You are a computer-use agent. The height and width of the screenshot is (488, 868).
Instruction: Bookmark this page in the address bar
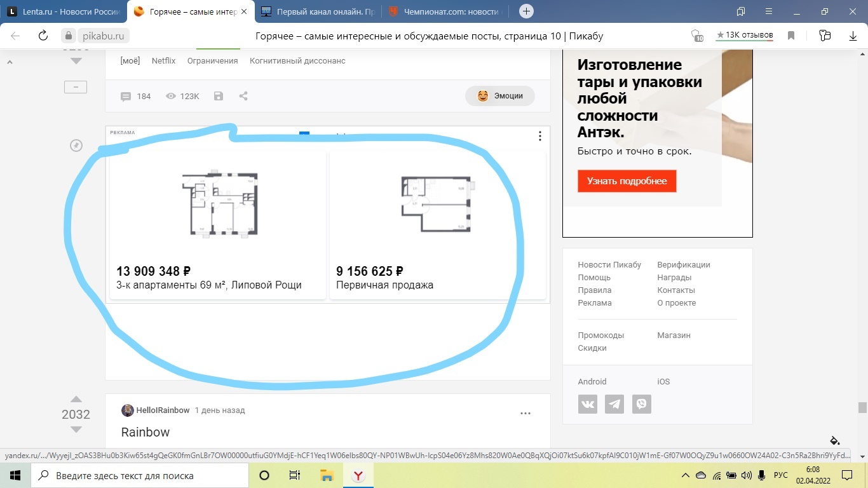(x=791, y=36)
